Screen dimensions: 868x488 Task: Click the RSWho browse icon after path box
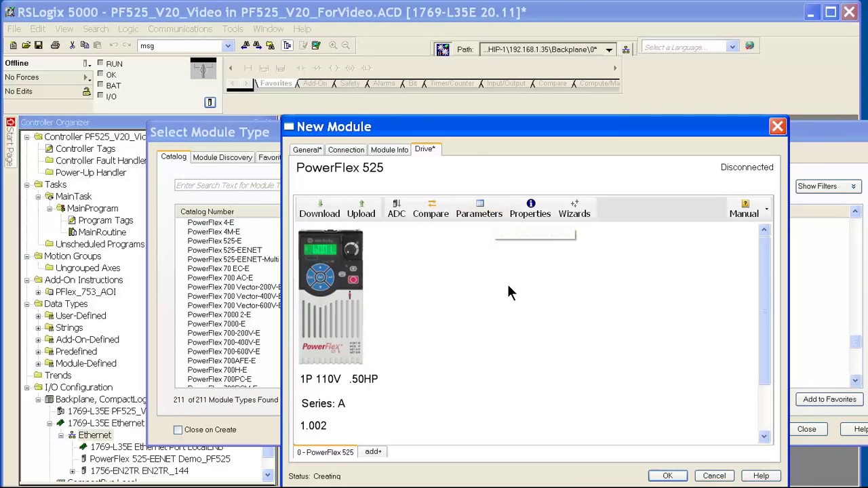point(625,49)
